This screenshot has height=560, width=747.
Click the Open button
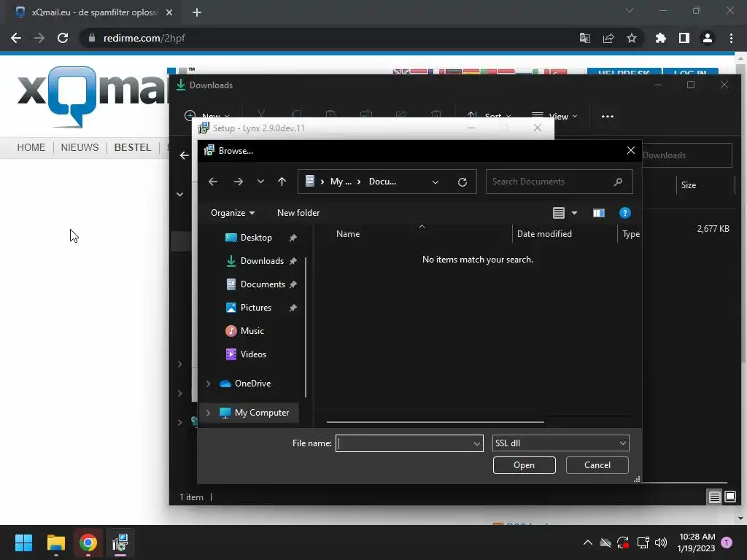coord(524,465)
